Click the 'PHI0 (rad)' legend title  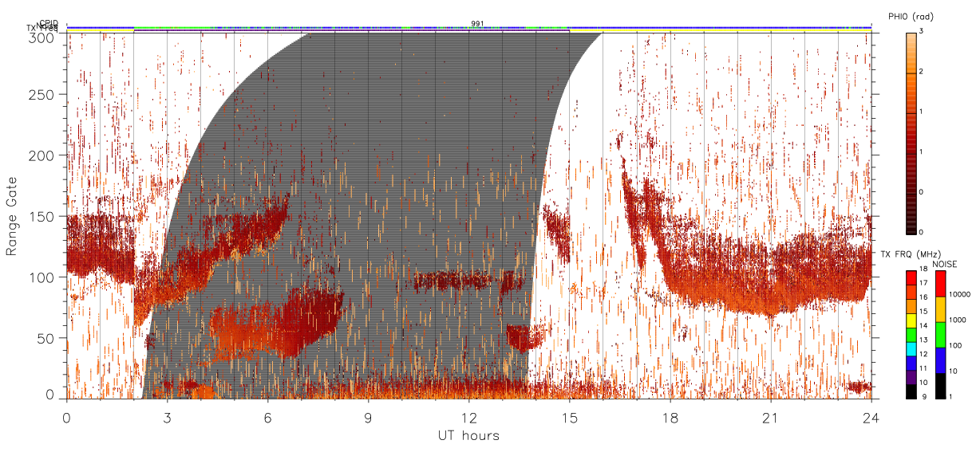click(911, 16)
